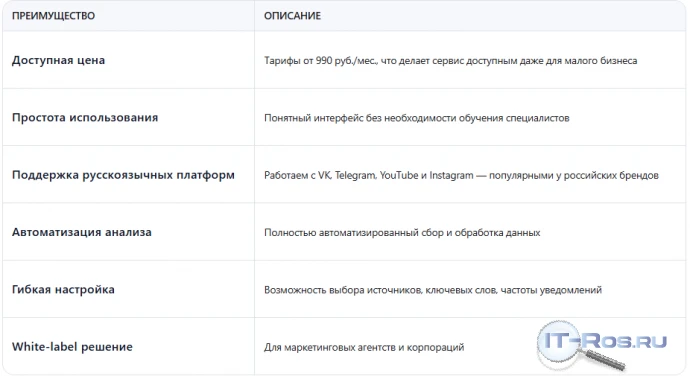Click the Работаем с VK, Telegram description
Screen dimensions: 690x376
(461, 175)
